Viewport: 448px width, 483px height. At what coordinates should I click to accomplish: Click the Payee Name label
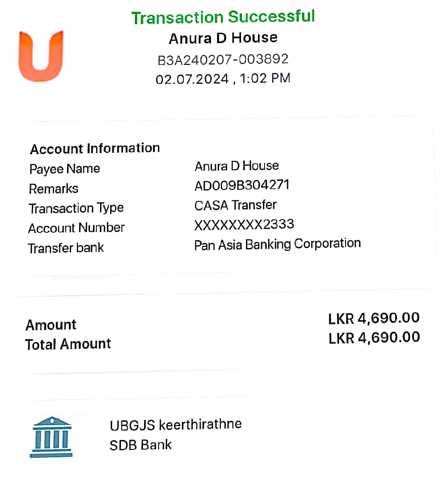click(x=65, y=169)
